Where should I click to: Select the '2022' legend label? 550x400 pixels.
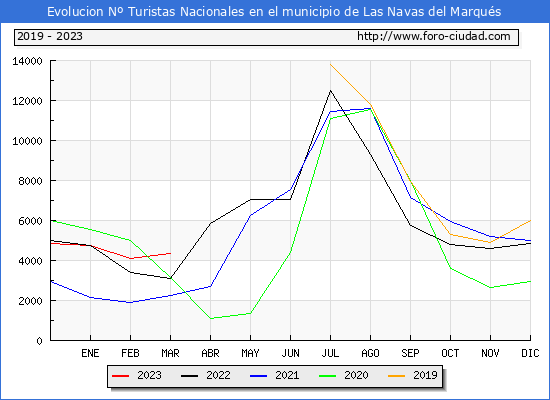point(218,375)
